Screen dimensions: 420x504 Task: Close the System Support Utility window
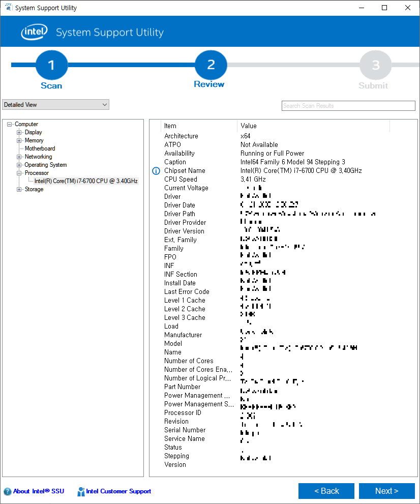click(407, 8)
